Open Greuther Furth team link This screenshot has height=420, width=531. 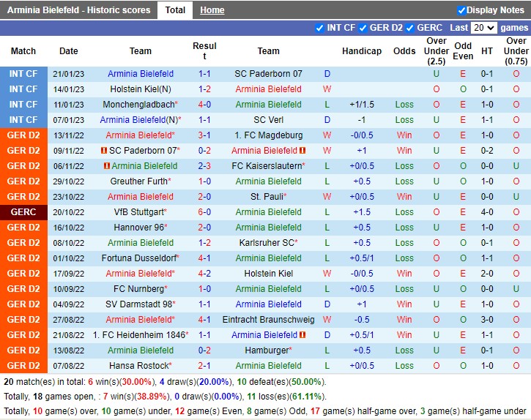tap(139, 181)
